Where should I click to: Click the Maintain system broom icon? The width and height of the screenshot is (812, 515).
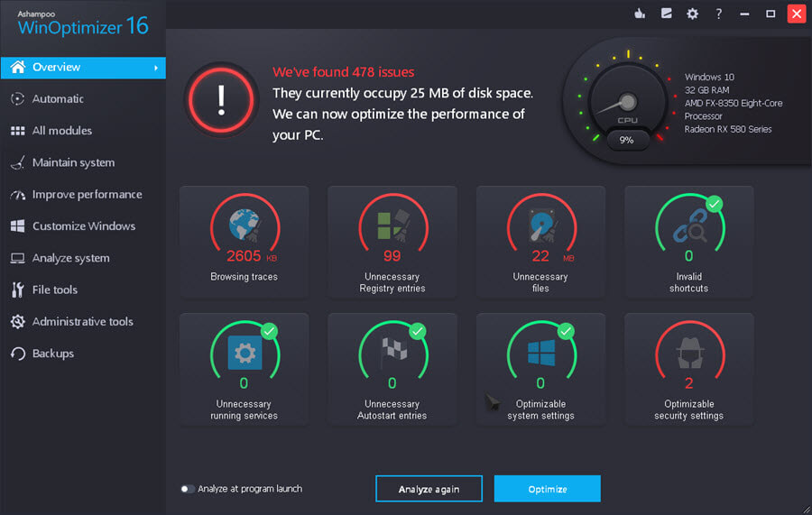[x=18, y=162]
